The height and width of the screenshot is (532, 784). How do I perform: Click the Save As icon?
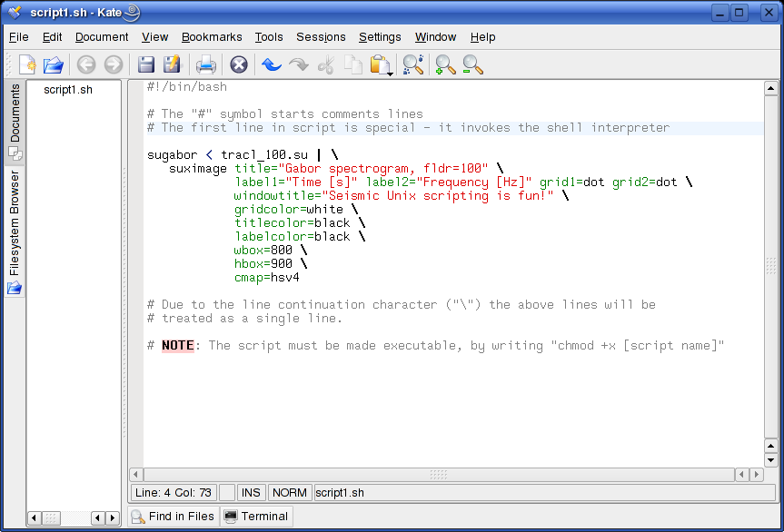click(x=172, y=64)
